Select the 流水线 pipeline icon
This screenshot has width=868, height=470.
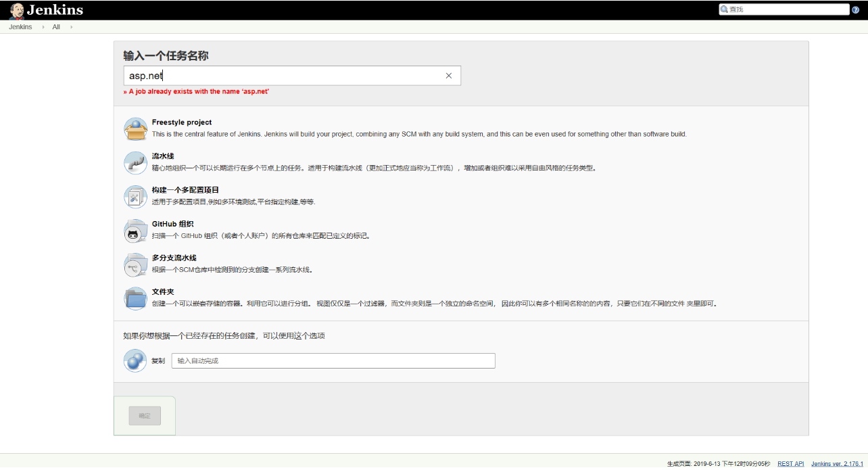pyautogui.click(x=135, y=162)
